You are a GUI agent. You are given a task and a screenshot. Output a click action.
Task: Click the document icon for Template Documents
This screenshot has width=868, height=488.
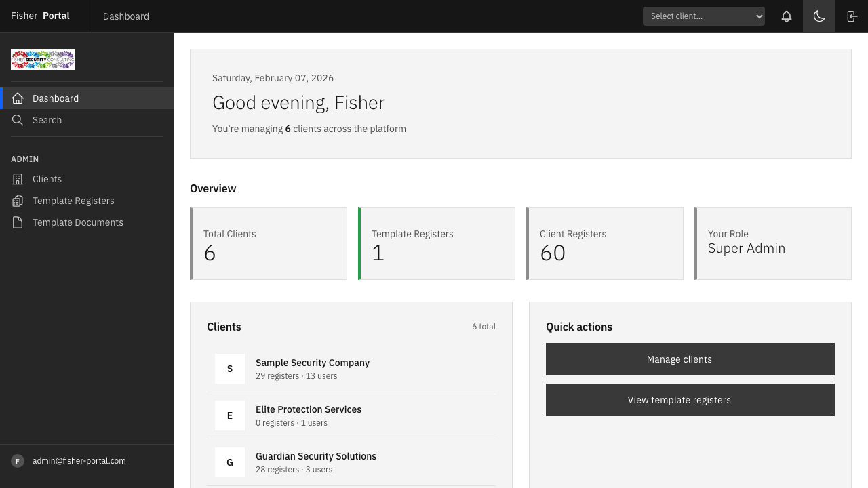(x=18, y=222)
